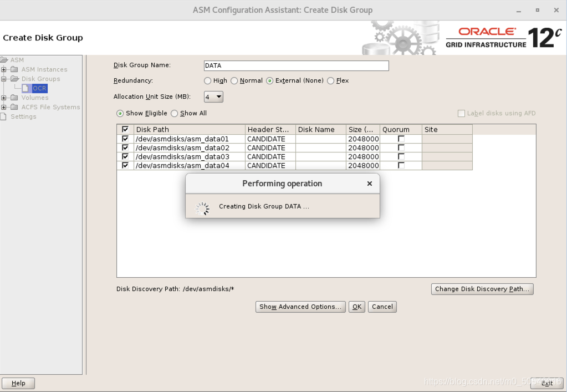Uncheck the asm_data01 disk checkbox
567x392 pixels.
coord(125,139)
